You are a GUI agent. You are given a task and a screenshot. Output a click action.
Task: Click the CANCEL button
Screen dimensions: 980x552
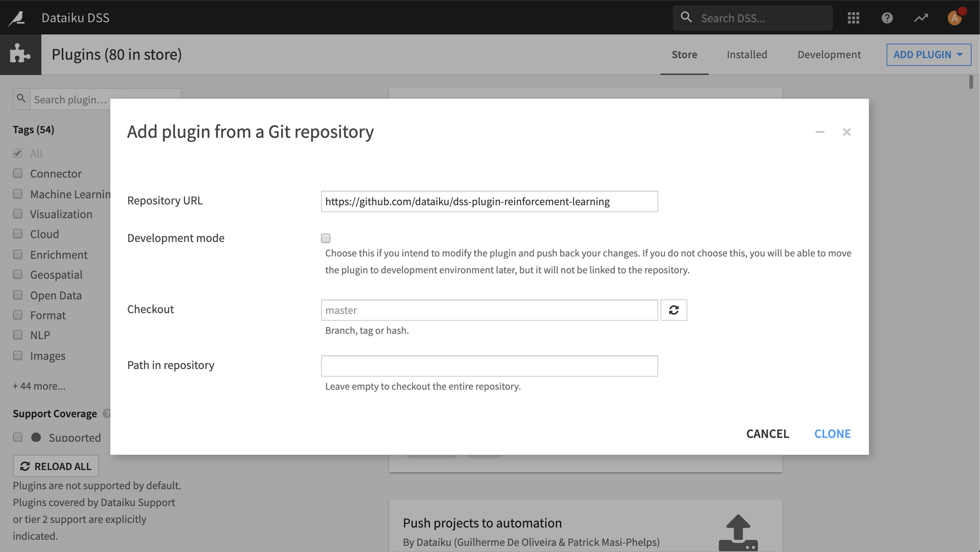pos(767,434)
